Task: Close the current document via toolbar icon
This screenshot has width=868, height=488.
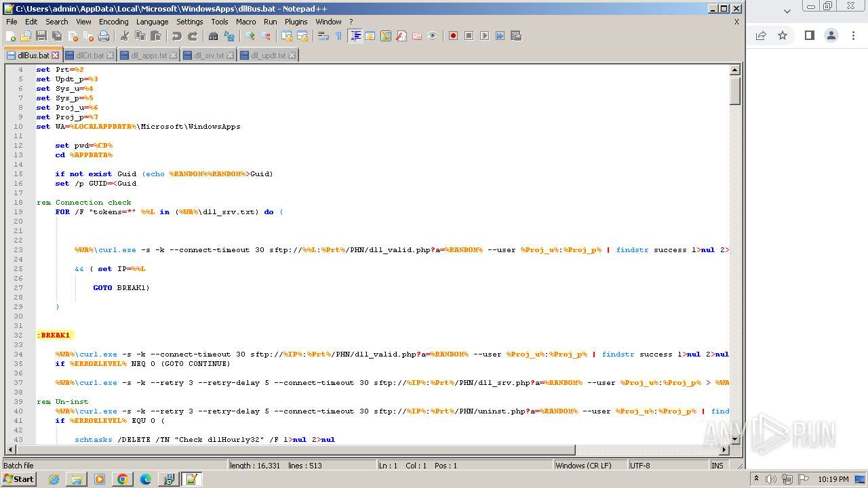Action: coord(73,36)
